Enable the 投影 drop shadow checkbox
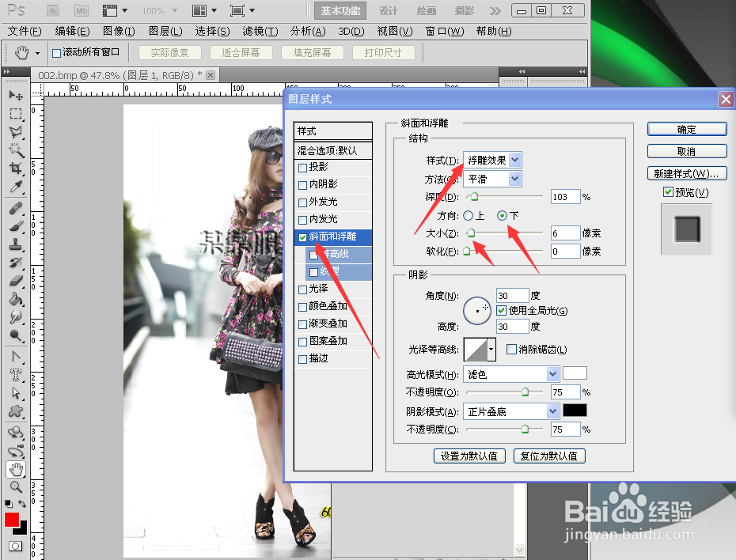Screen dimensions: 736x560 [x=303, y=168]
